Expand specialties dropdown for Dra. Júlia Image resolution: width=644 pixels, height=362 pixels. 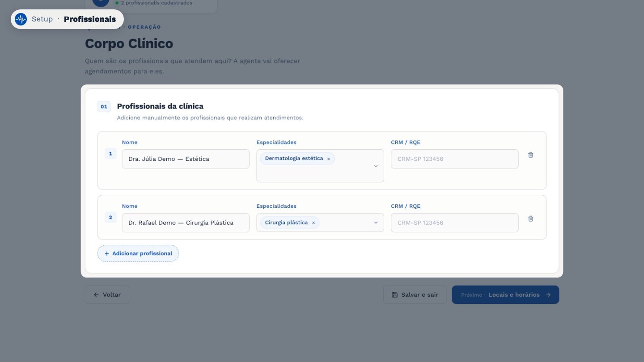coord(376,166)
